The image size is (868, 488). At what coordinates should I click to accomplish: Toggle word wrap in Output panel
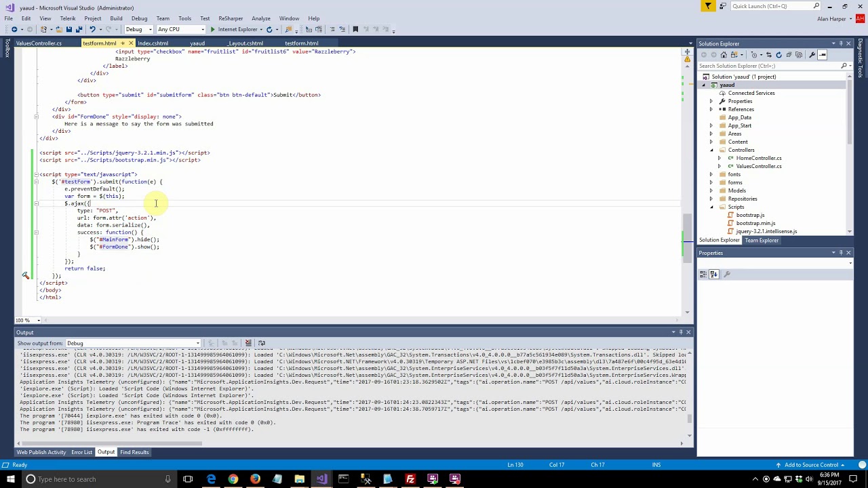262,343
